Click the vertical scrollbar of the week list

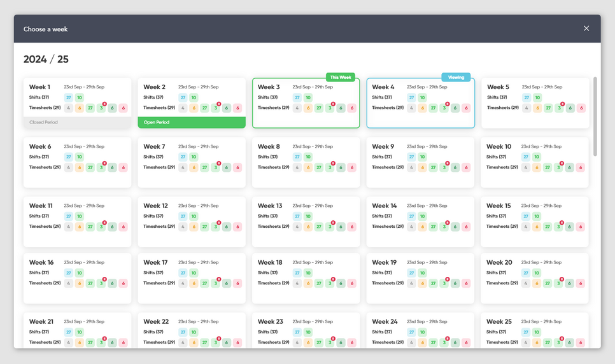[x=595, y=116]
